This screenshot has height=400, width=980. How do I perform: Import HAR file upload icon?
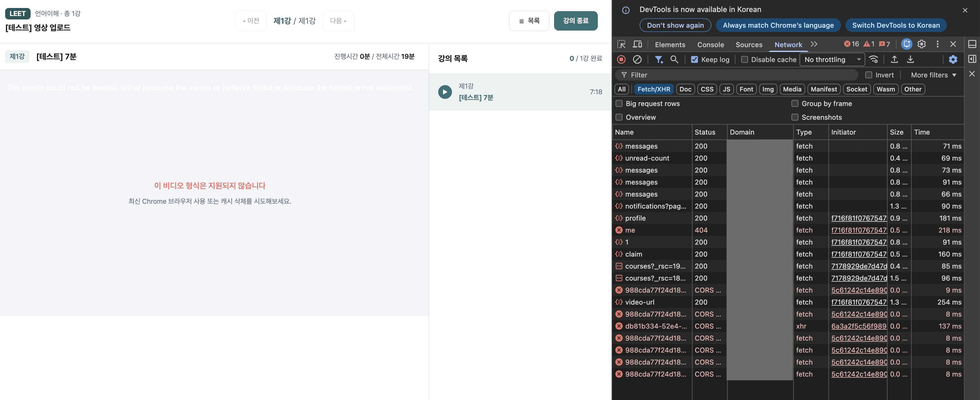(894, 59)
